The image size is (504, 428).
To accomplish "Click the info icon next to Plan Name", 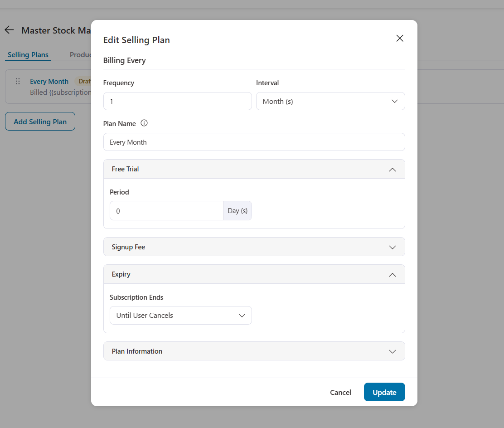I will coord(144,123).
